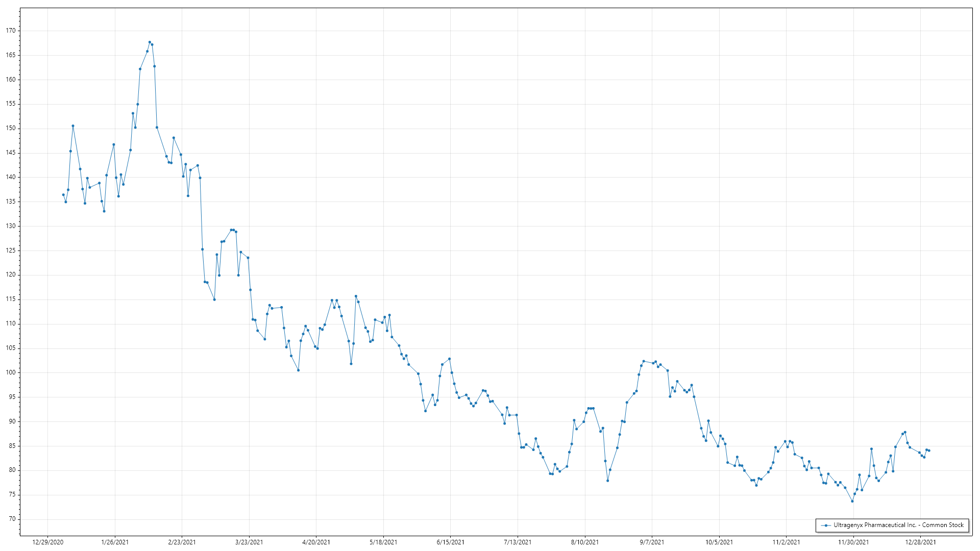This screenshot has width=980, height=551.
Task: Click the 120 y-axis value label
Action: point(11,275)
